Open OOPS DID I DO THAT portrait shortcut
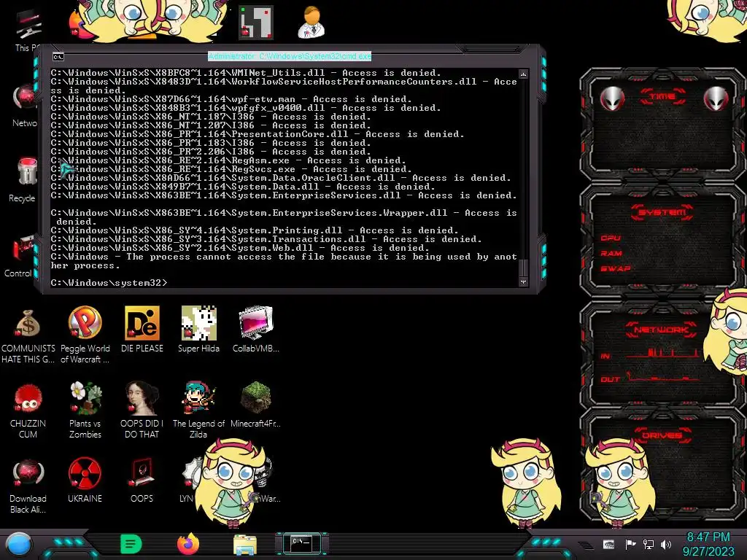 tap(142, 411)
